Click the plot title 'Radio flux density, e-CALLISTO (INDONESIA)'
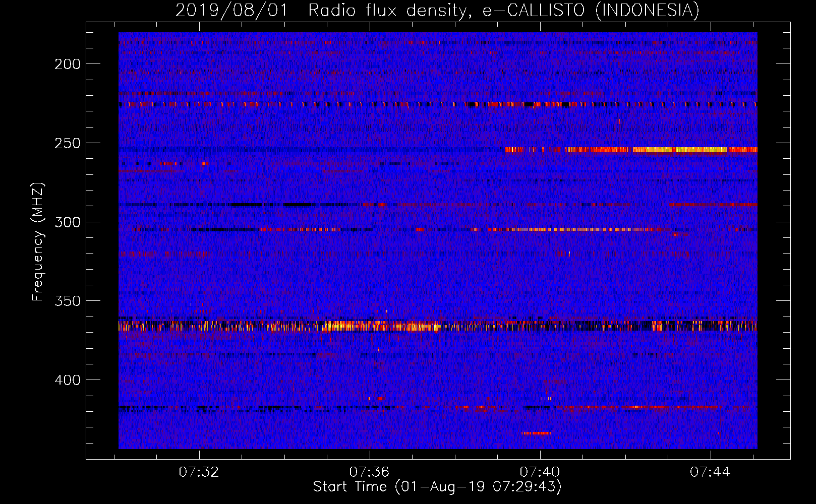 tap(504, 10)
